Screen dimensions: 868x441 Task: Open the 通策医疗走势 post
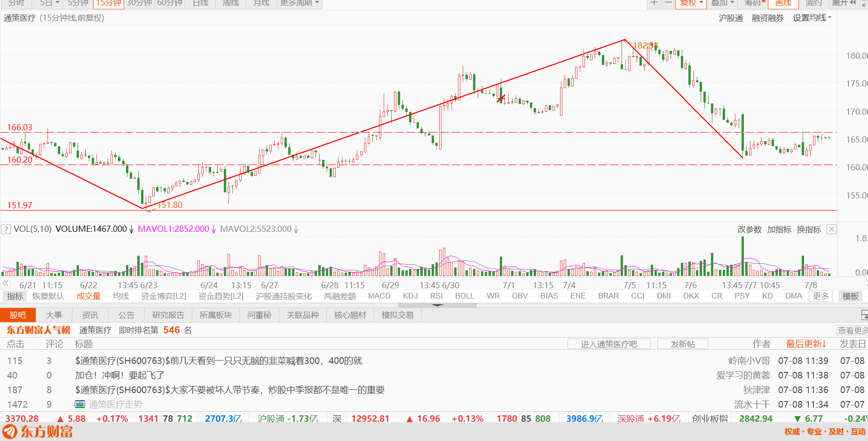[x=115, y=404]
